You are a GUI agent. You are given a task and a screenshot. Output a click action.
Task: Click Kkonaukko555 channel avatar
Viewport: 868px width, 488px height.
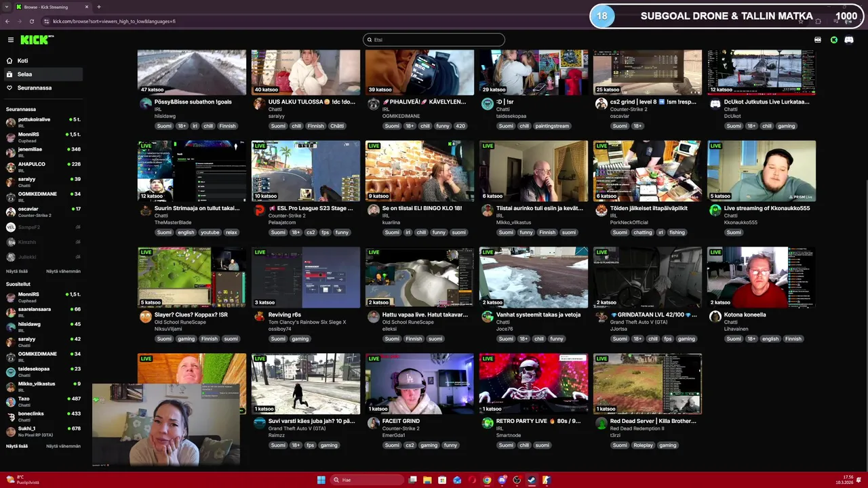[715, 210]
